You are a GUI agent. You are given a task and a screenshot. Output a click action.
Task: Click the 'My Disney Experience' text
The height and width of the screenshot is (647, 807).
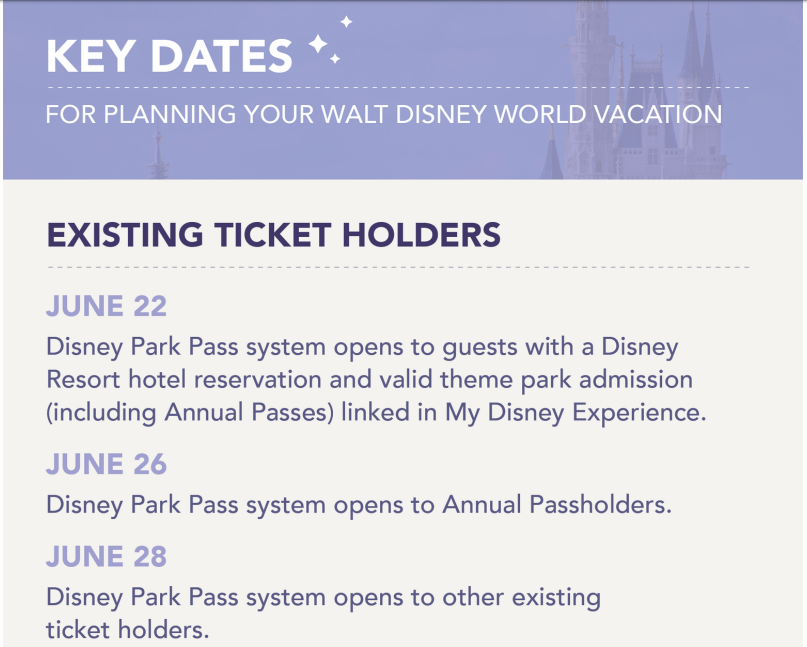(576, 412)
